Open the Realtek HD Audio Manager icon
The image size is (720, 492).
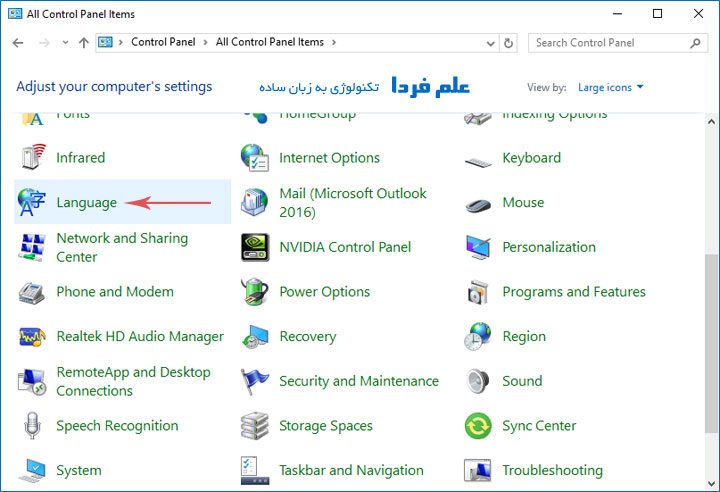coord(32,337)
